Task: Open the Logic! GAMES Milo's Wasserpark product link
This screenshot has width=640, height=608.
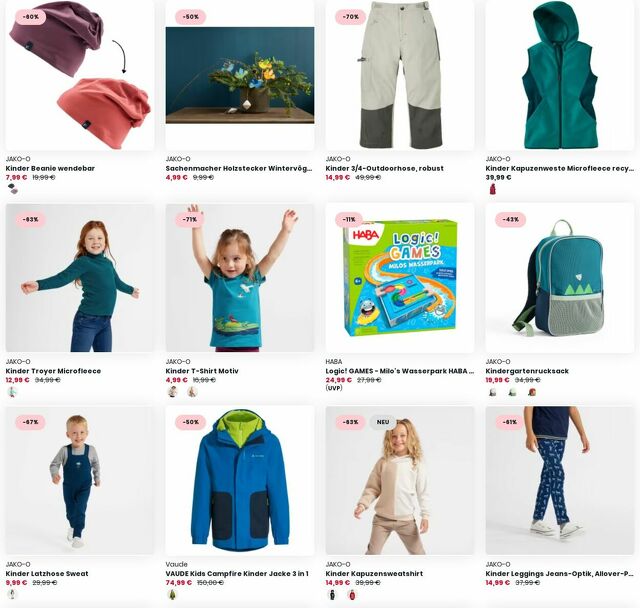Action: click(x=400, y=371)
